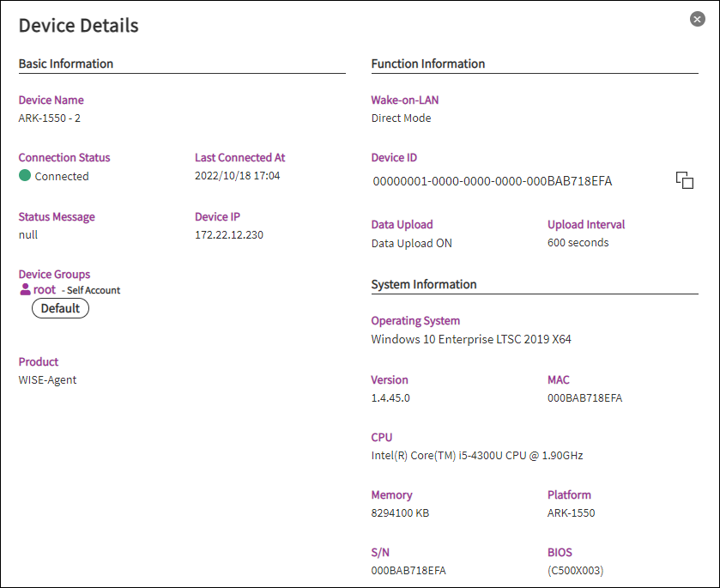
Task: Click the serial number under S/N
Action: pyautogui.click(x=408, y=571)
